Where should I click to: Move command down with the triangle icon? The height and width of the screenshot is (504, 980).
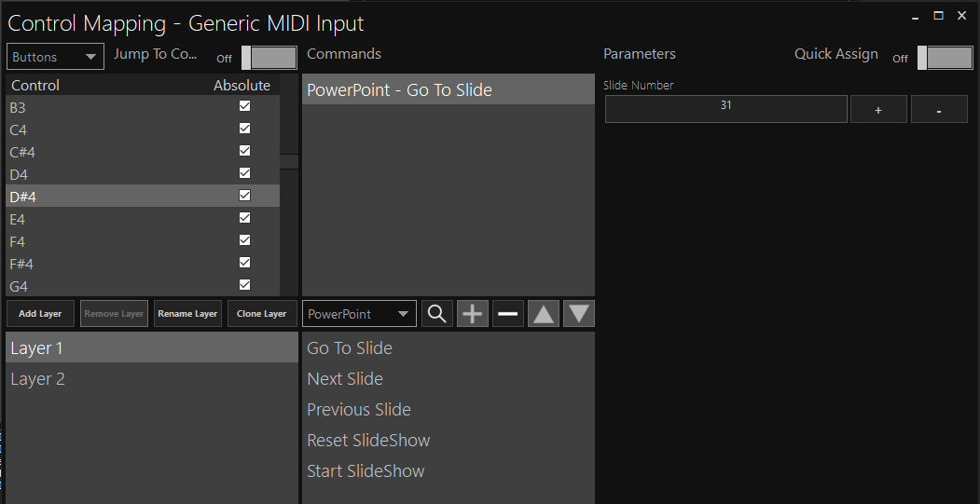click(x=579, y=314)
